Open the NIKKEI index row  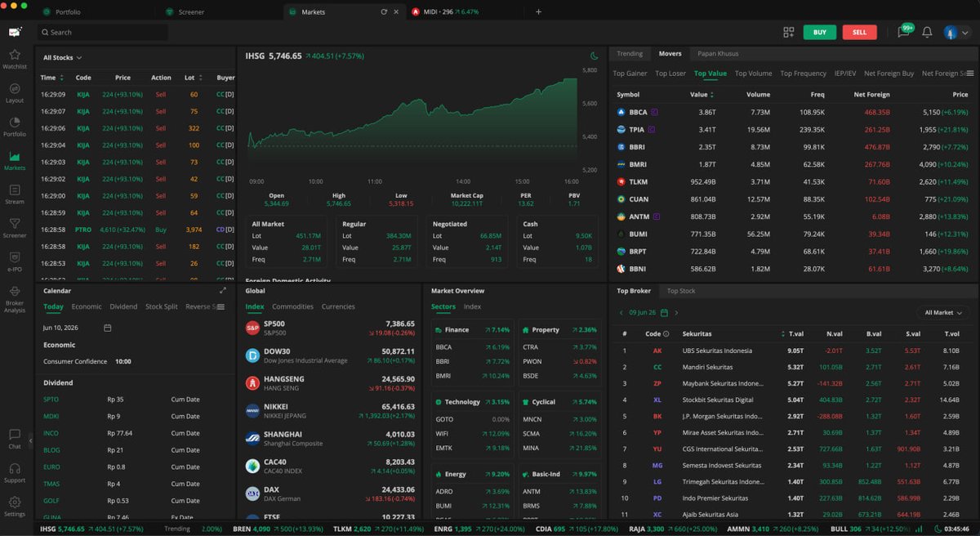point(330,410)
